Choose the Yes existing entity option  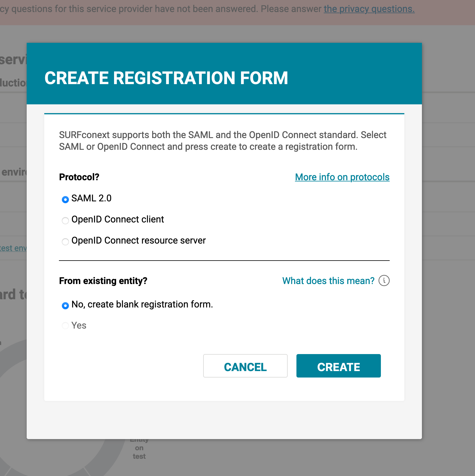(65, 326)
